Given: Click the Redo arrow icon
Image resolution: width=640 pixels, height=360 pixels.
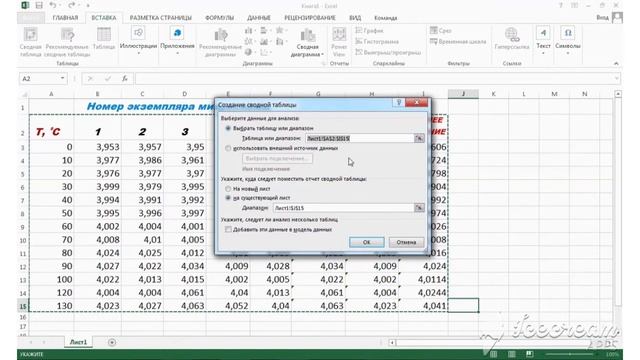Looking at the screenshot, I should [71, 5].
